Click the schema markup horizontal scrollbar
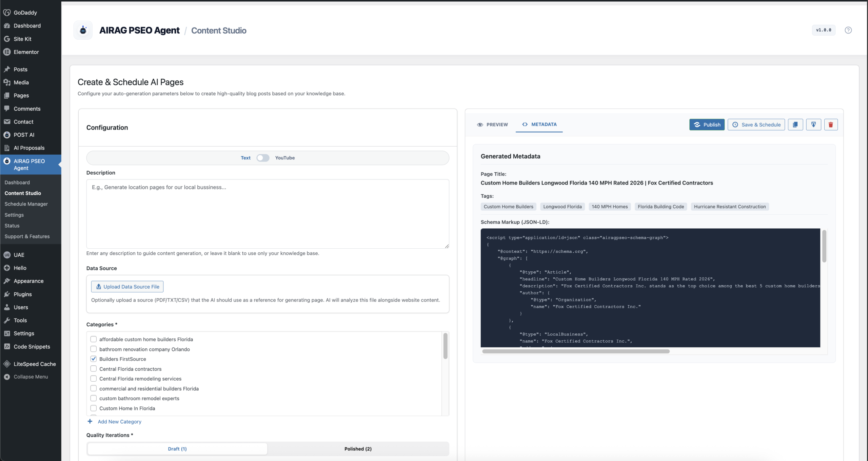Image resolution: width=868 pixels, height=461 pixels. 576,351
